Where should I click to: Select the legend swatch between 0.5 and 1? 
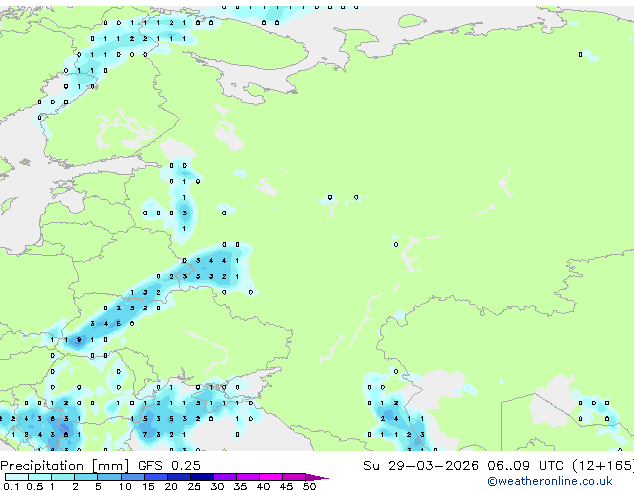point(40,477)
